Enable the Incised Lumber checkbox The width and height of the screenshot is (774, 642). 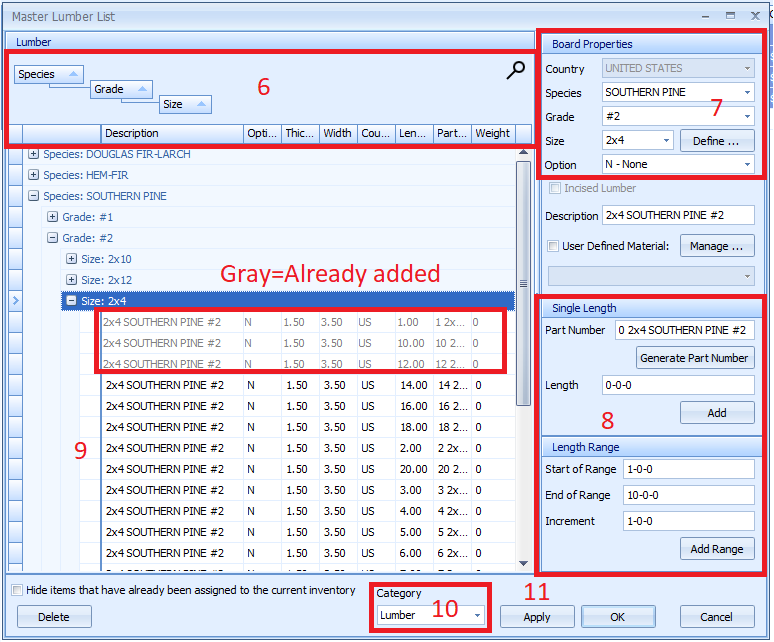tap(554, 188)
